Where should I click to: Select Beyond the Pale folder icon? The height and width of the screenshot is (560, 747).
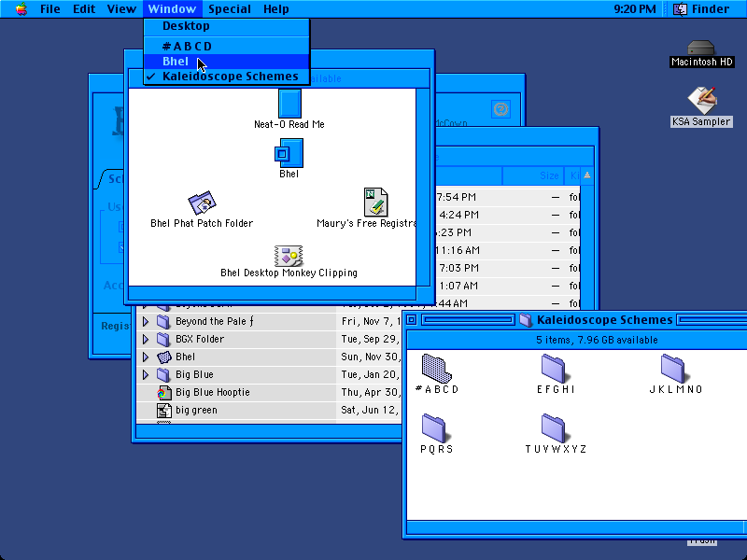point(163,321)
